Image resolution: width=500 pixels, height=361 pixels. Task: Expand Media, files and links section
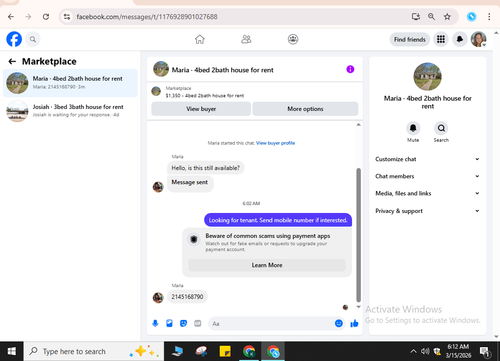tap(427, 193)
